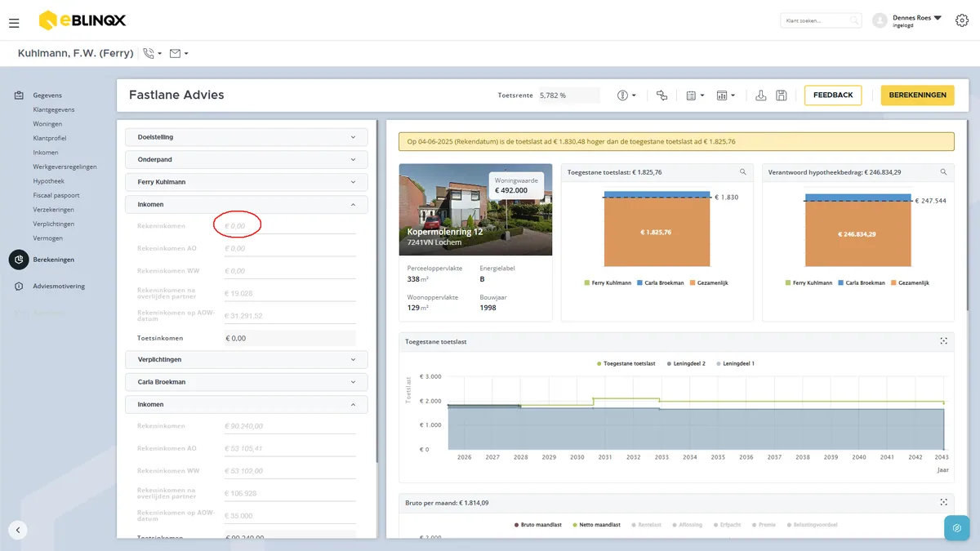Open Vermogen in the sidebar
The image size is (980, 551).
click(x=47, y=238)
